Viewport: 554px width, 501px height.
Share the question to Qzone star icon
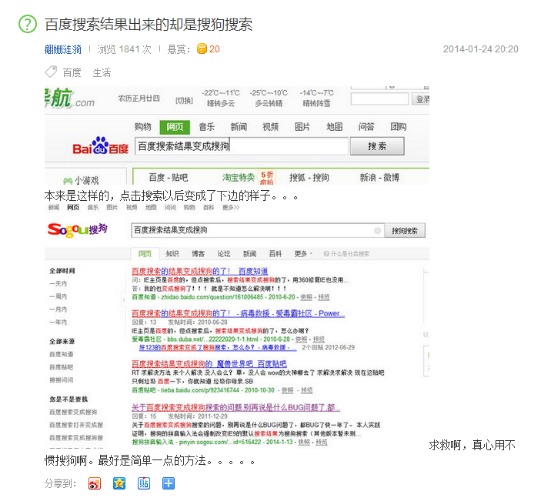point(119,483)
